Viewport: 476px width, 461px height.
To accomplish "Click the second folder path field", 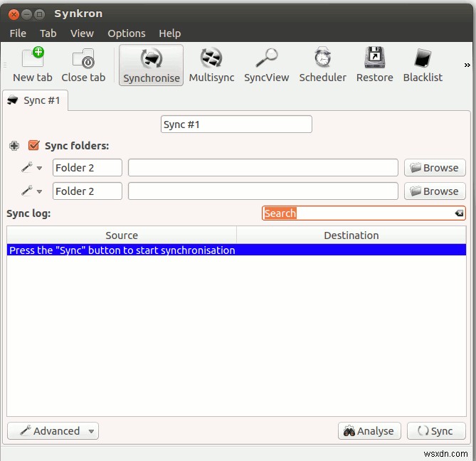I will click(263, 191).
